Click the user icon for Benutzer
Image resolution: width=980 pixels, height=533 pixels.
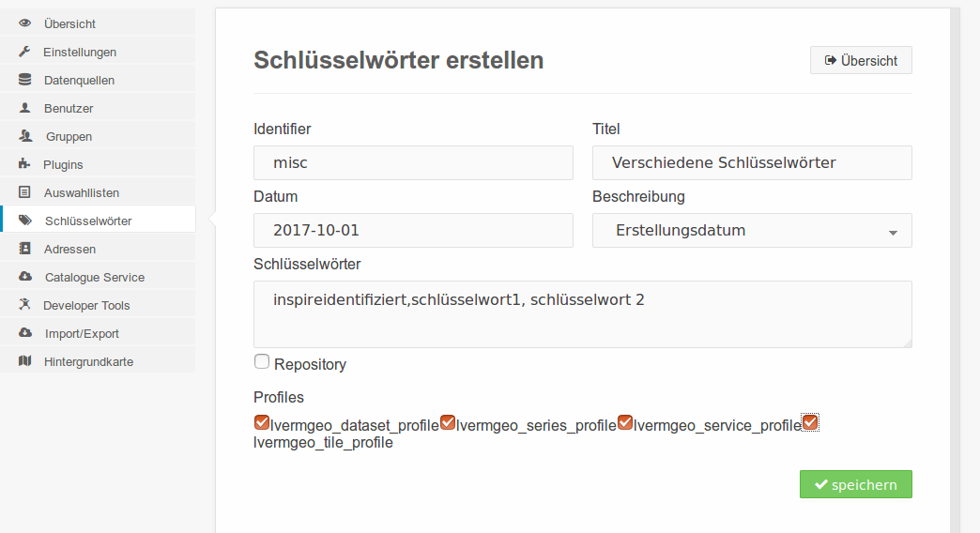[x=24, y=108]
